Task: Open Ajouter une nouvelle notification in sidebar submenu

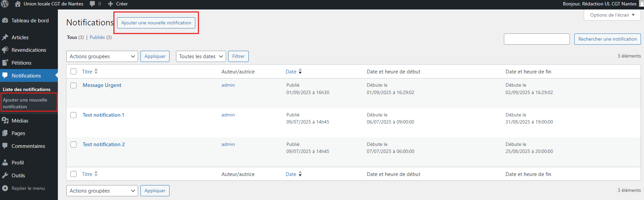Action: [x=25, y=103]
